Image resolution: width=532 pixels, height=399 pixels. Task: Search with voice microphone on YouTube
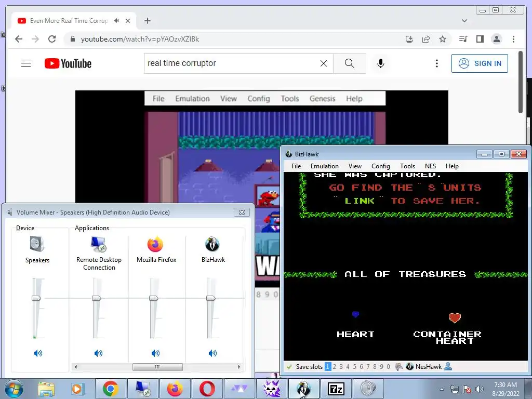coord(381,63)
